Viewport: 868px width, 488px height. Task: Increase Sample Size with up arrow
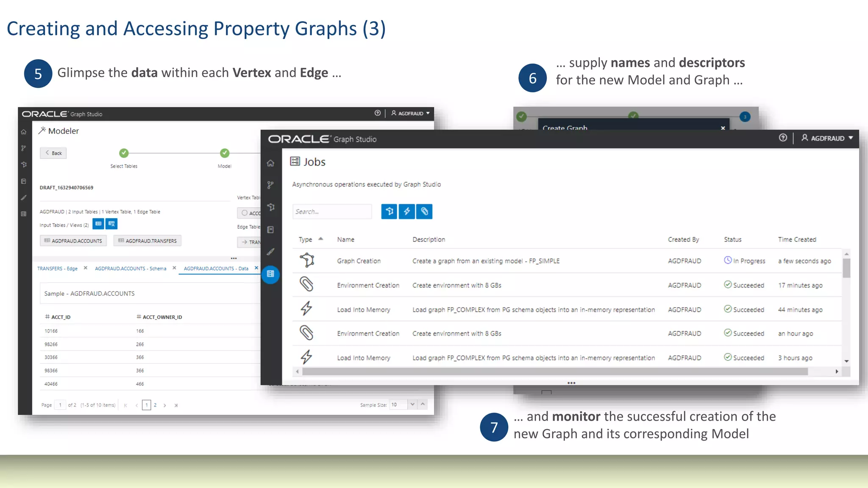pyautogui.click(x=423, y=405)
